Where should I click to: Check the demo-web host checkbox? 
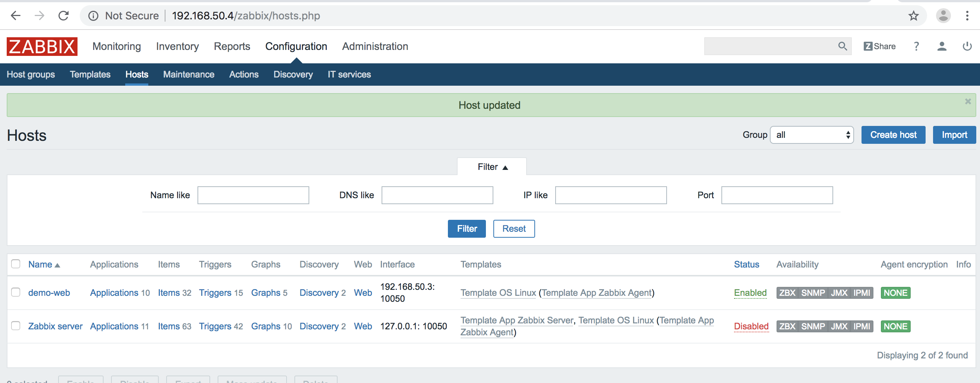click(16, 292)
